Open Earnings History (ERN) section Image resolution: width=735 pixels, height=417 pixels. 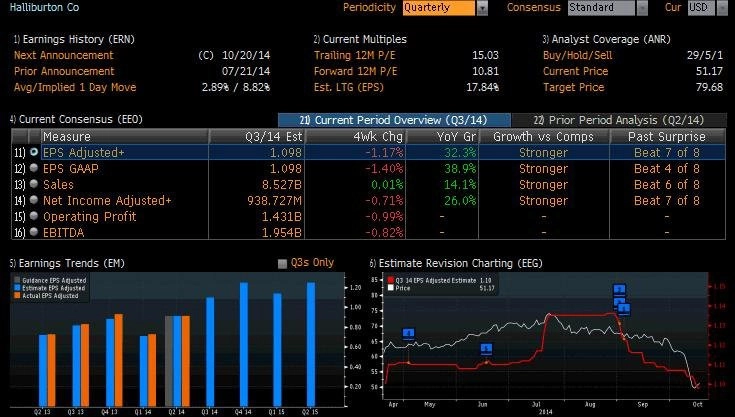pos(74,39)
